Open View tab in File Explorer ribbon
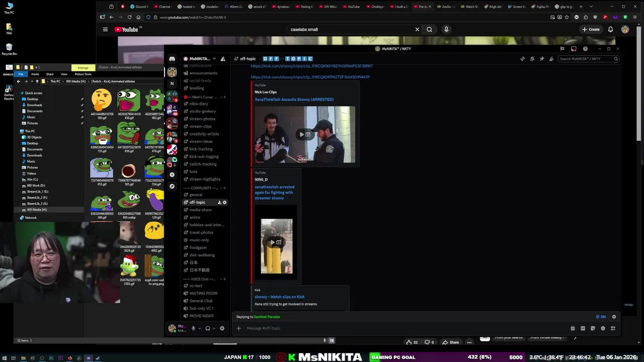 (64, 74)
